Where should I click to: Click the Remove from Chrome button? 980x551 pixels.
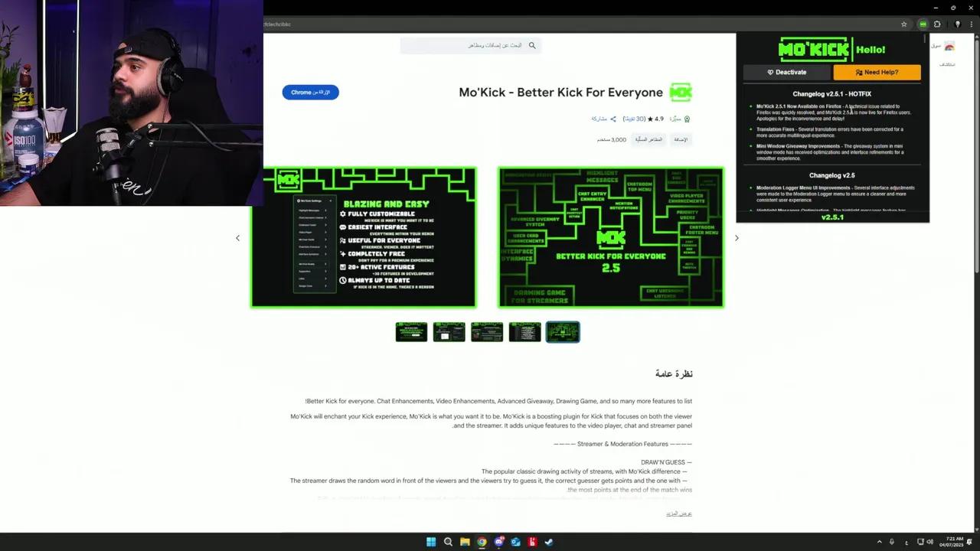click(310, 92)
